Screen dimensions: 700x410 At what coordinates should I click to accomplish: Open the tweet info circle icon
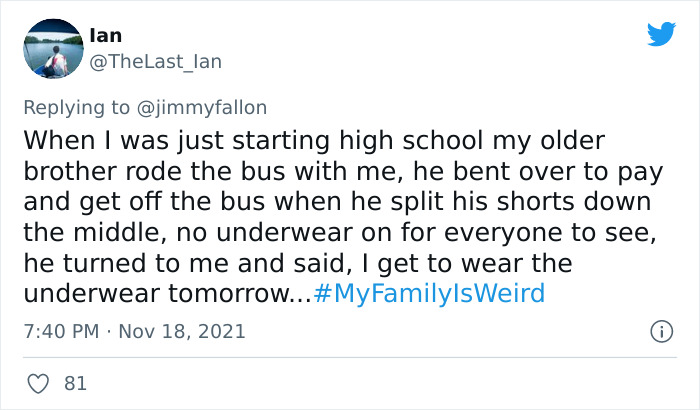coord(659,330)
